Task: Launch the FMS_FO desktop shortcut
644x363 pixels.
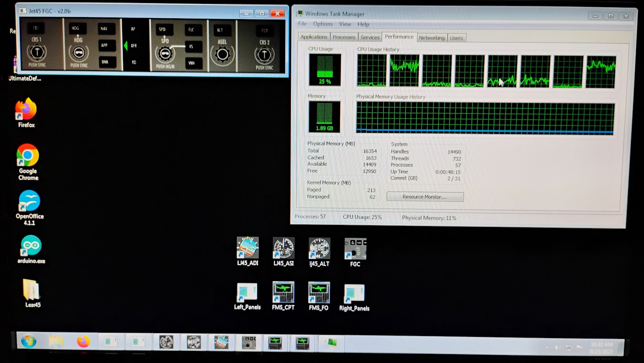Action: (319, 293)
